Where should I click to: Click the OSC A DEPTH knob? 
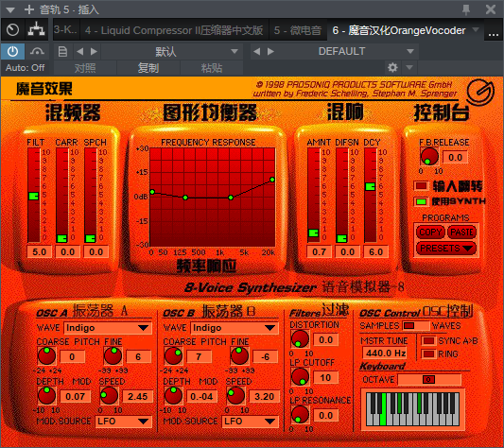pyautogui.click(x=47, y=396)
